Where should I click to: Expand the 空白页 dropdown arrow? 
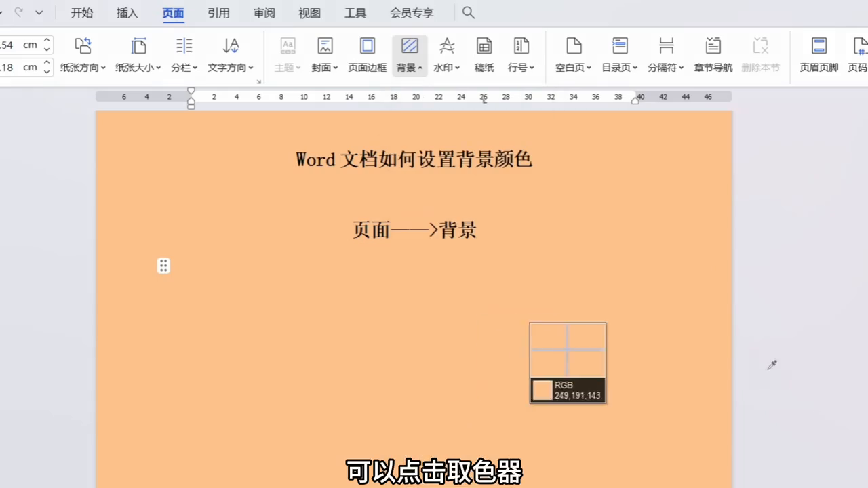click(589, 68)
